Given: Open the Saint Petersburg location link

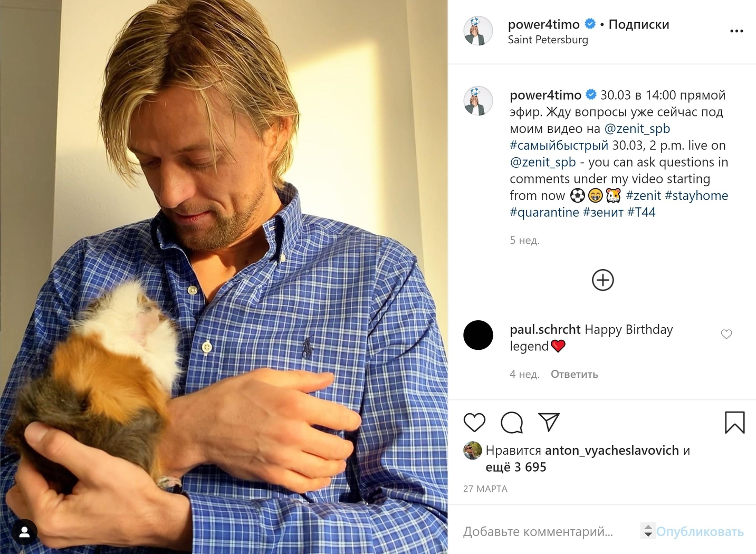Looking at the screenshot, I should click(548, 40).
